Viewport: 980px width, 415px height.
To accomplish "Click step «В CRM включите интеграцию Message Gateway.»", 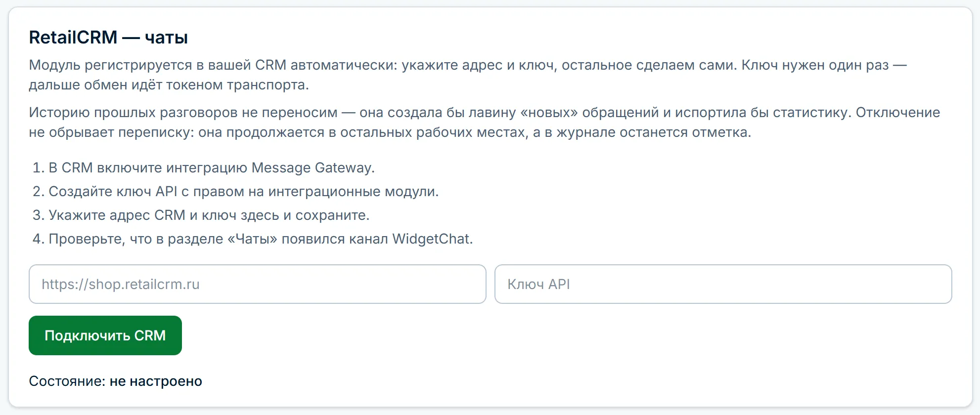I will point(212,168).
